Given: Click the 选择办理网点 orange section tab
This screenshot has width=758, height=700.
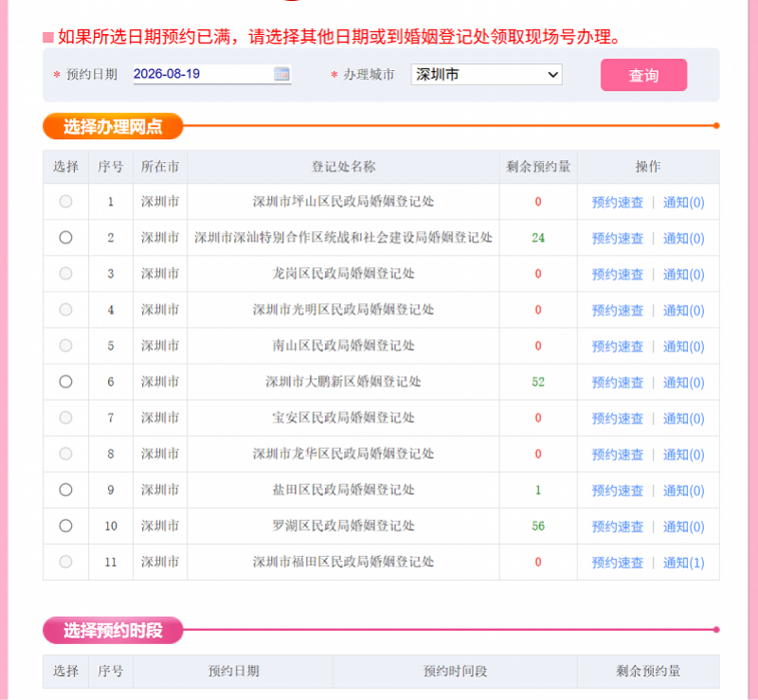Looking at the screenshot, I should coord(113,126).
